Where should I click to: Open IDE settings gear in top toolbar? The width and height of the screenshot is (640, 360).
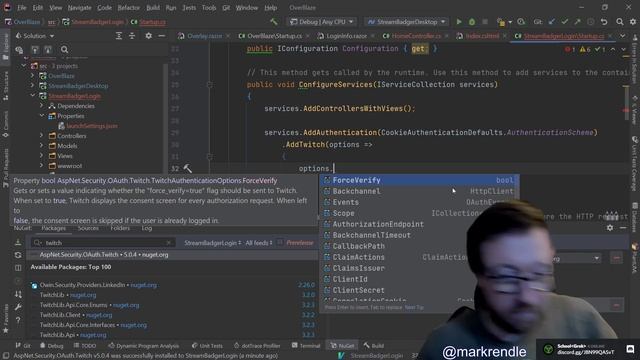pos(633,22)
